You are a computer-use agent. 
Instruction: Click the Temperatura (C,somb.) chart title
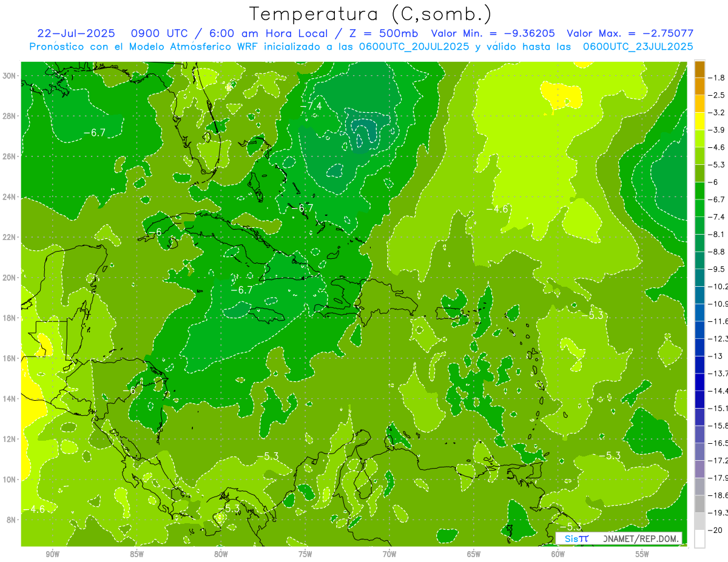coord(371,14)
